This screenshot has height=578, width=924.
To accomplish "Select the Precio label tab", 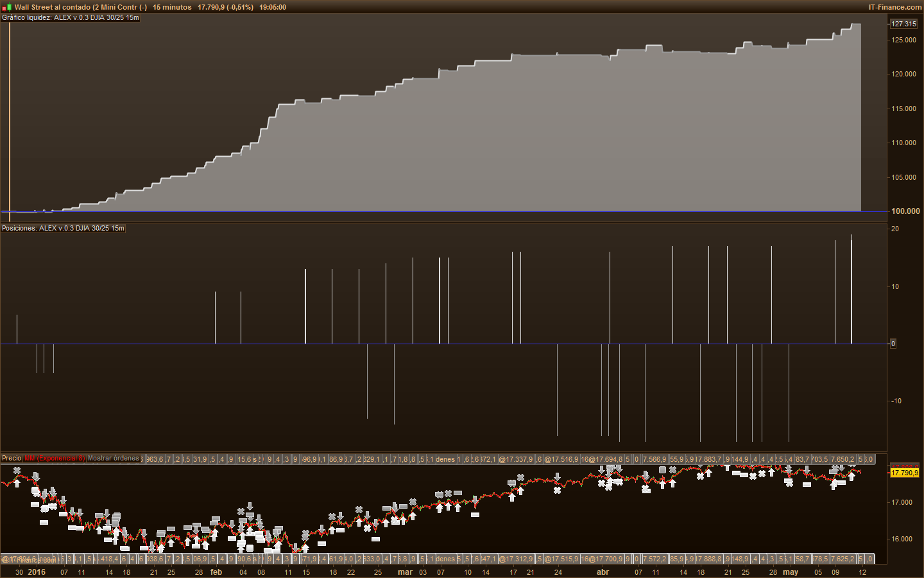I will click(12, 459).
